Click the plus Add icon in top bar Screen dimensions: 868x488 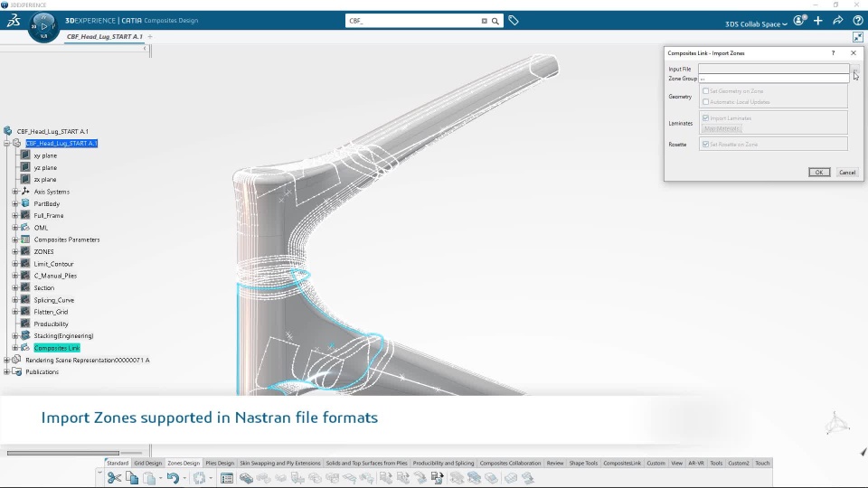tap(818, 21)
